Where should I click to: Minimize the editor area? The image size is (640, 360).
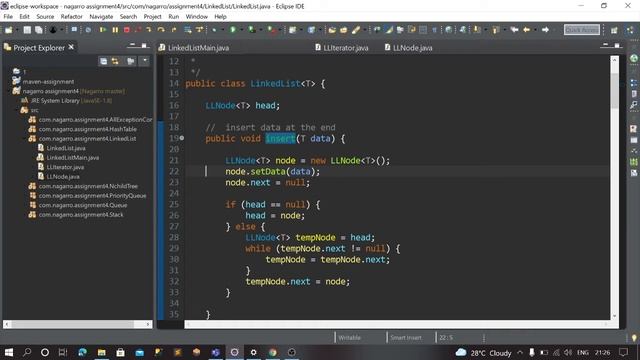tap(605, 45)
